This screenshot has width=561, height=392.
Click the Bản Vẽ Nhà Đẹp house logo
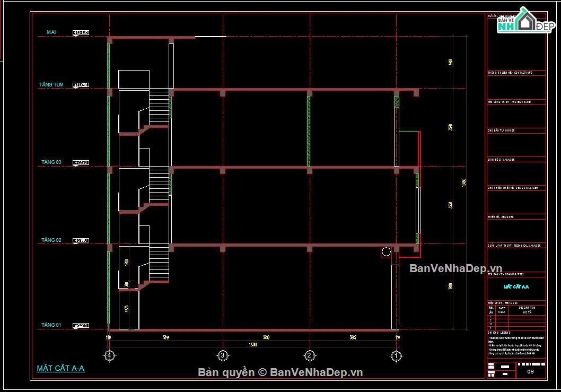[522, 21]
